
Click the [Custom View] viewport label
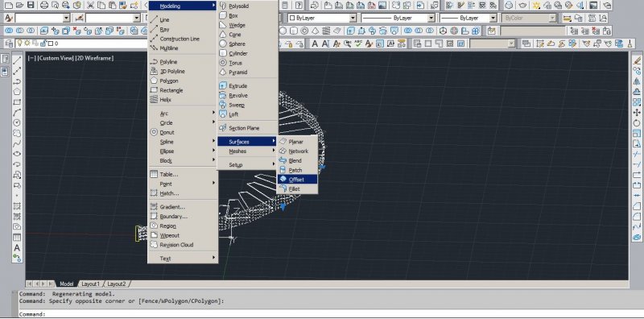(x=55, y=58)
